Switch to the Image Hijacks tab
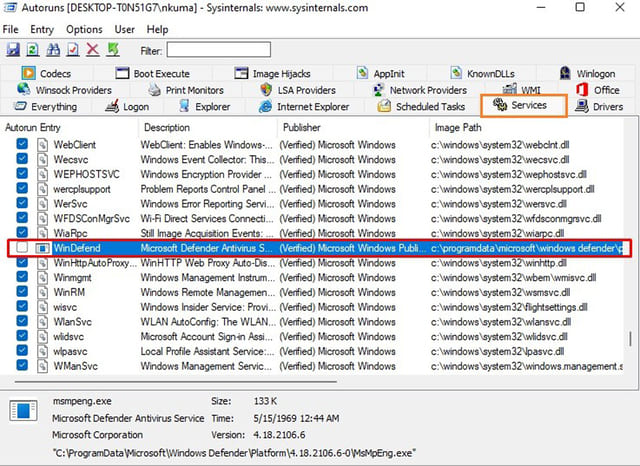Image resolution: width=640 pixels, height=466 pixels. tap(272, 73)
